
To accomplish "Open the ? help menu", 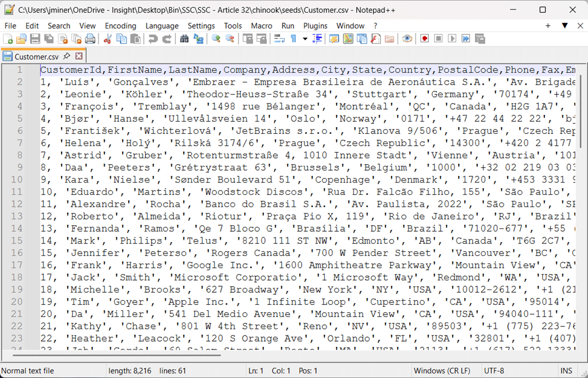I will point(375,26).
